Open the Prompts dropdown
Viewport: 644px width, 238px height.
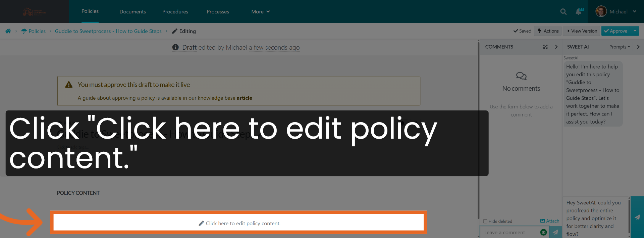click(x=620, y=47)
